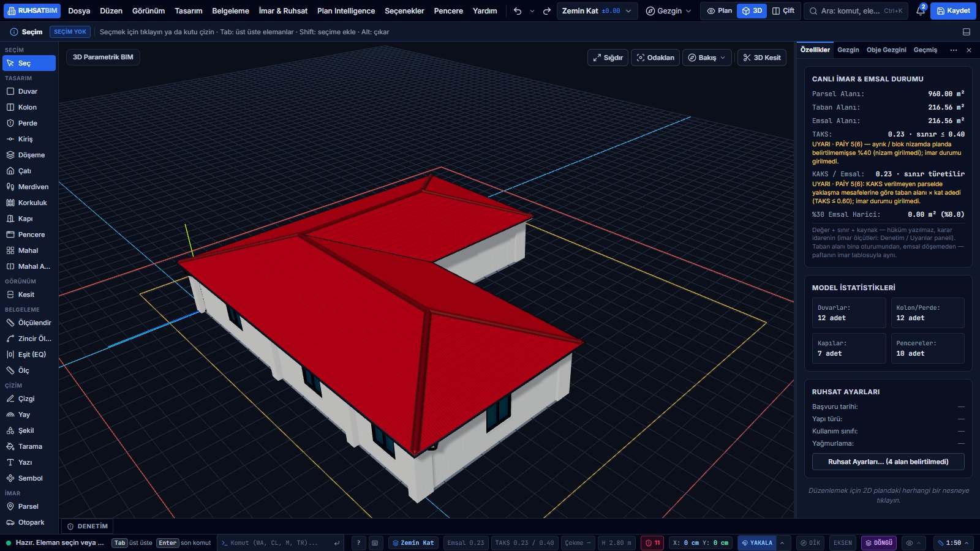The height and width of the screenshot is (551, 980).
Task: Switch to Çift split view
Action: point(783,11)
